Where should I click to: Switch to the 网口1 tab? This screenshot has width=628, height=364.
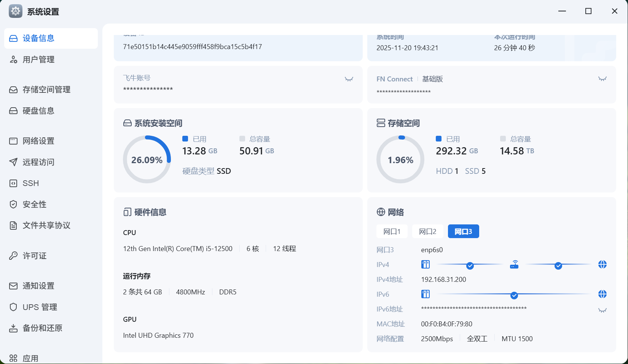pos(392,231)
